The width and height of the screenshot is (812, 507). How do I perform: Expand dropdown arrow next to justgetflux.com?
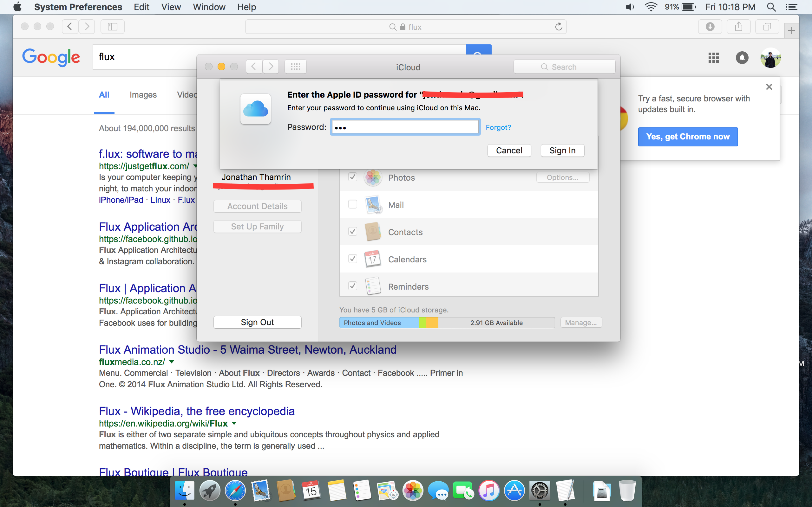(195, 166)
